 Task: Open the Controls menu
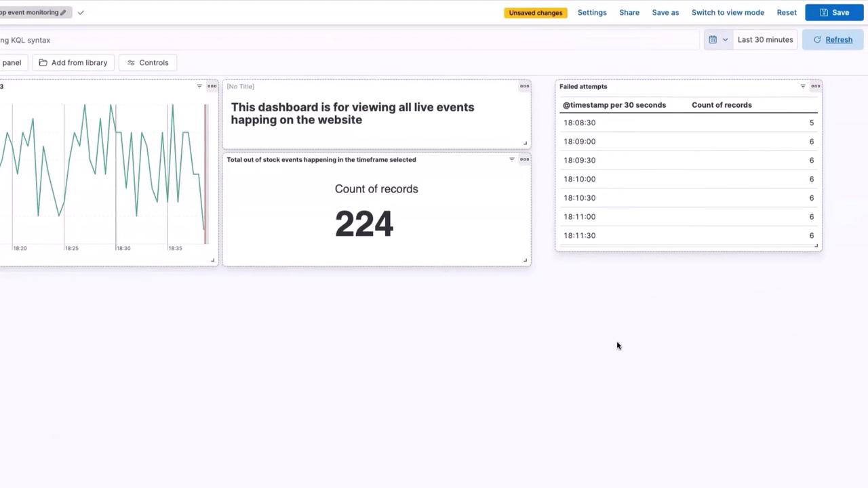click(148, 62)
